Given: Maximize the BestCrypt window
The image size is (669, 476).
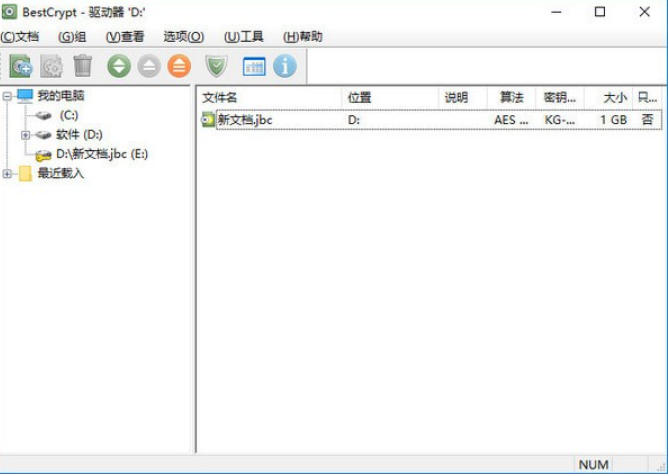Looking at the screenshot, I should (x=600, y=12).
